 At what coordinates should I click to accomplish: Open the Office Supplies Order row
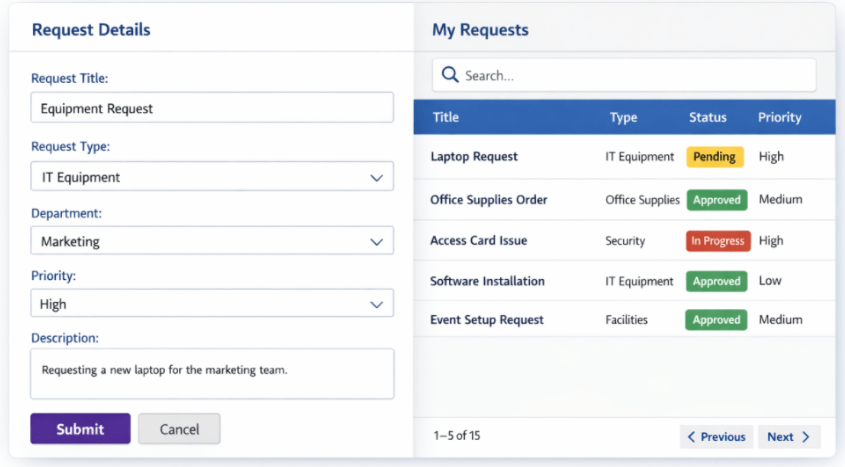625,199
